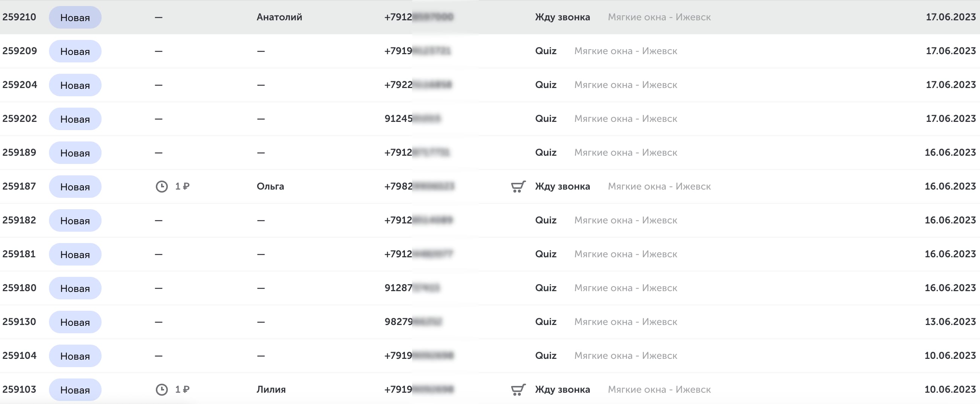Open status badge Новая for order 259210
Image resolution: width=980 pixels, height=404 pixels.
(x=75, y=17)
